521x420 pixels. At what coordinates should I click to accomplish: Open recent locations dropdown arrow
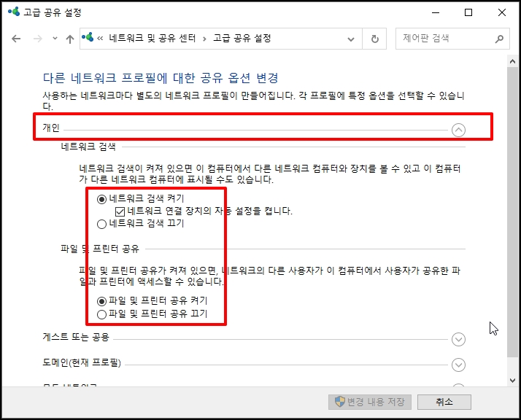coord(55,39)
